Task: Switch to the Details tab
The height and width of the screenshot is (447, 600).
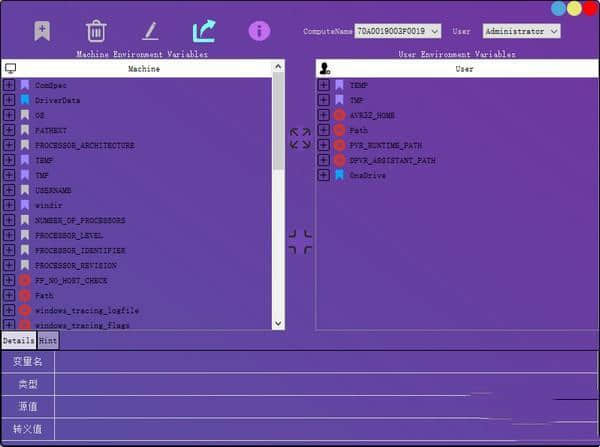Action: click(x=18, y=341)
